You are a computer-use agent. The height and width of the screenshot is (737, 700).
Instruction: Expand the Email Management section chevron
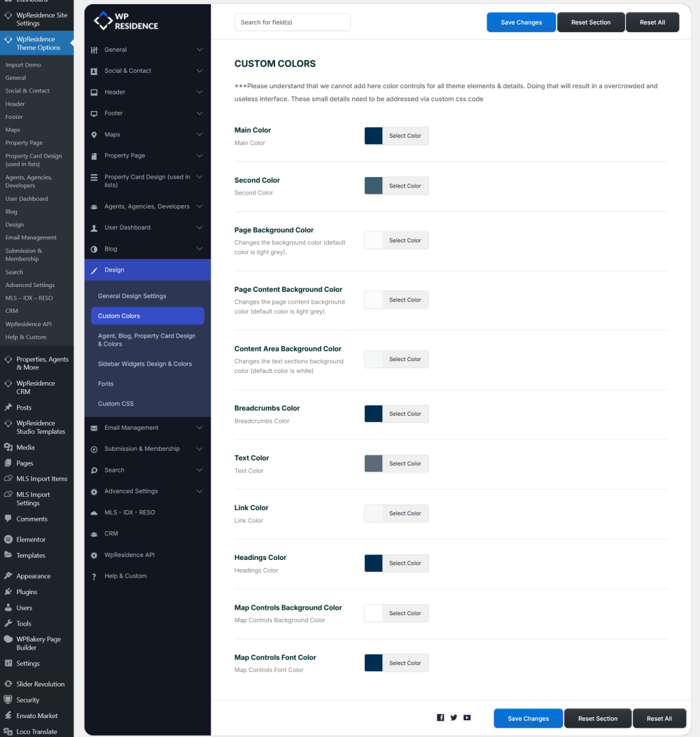tap(199, 428)
